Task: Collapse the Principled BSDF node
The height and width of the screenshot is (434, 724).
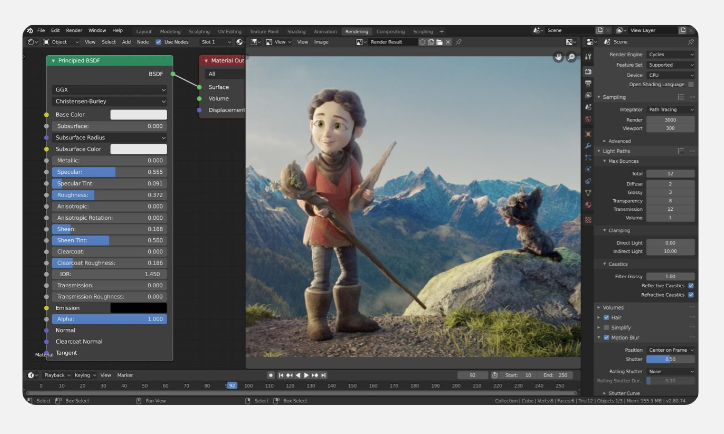Action: (53, 60)
